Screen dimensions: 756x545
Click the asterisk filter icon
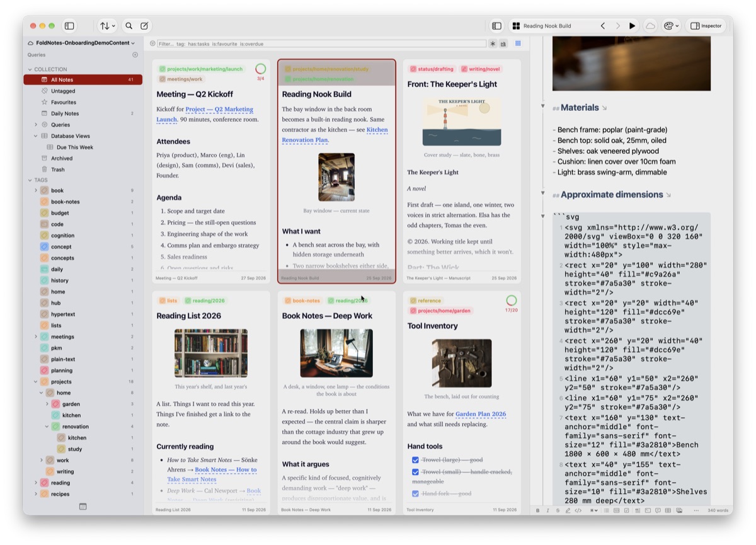point(493,44)
